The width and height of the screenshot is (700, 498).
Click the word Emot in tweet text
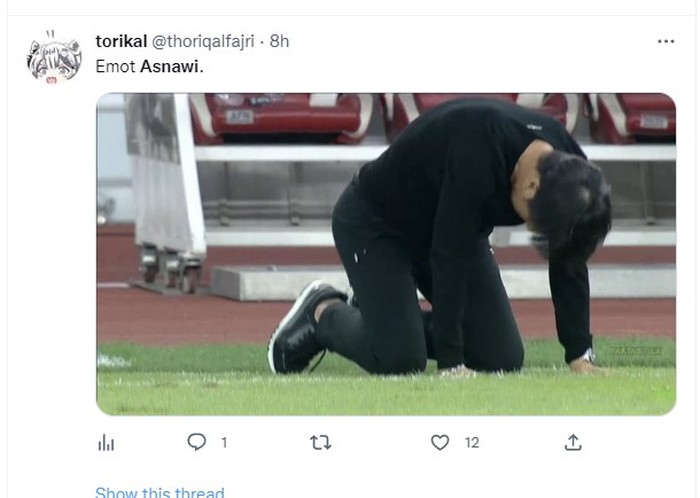[114, 66]
